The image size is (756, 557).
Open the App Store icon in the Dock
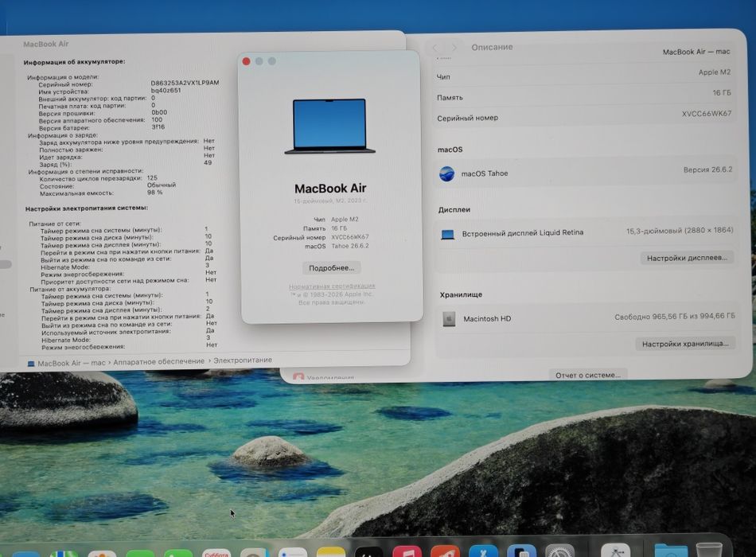(x=484, y=551)
